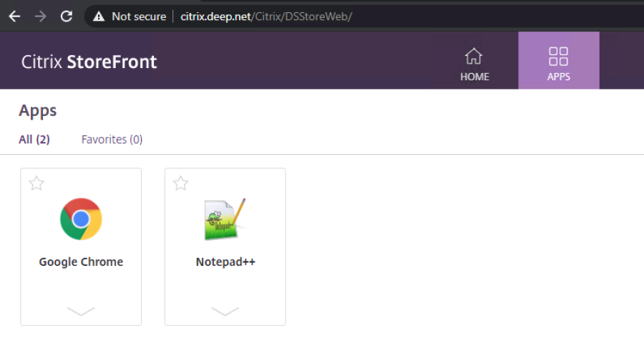Screen dimensions: 644x364
Task: Select the address bar URL
Action: pos(266,16)
